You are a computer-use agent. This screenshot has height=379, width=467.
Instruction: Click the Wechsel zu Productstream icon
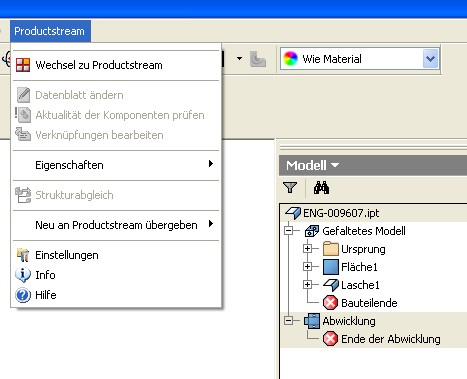click(23, 65)
